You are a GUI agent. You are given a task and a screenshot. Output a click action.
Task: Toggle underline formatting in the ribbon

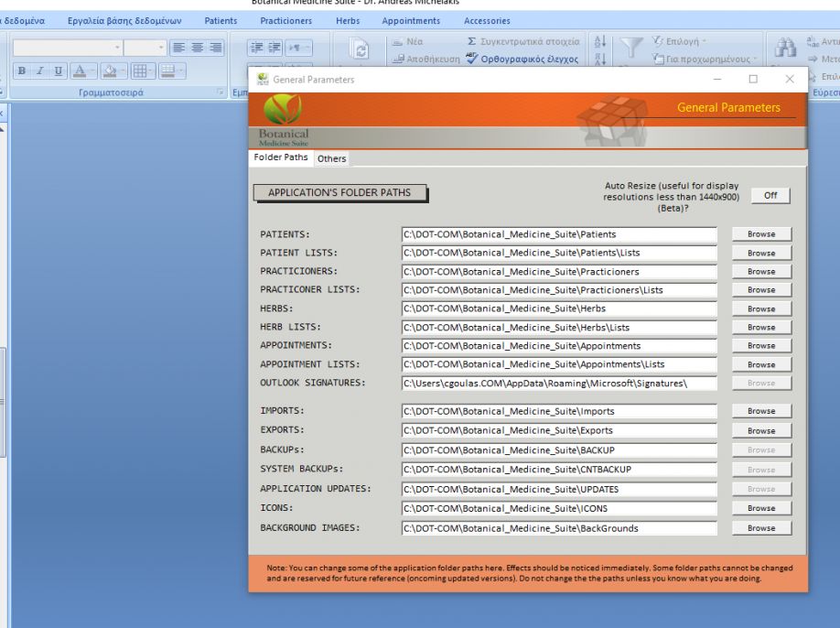(x=58, y=70)
